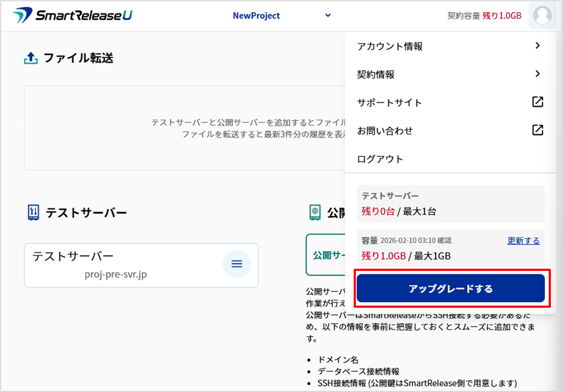This screenshot has height=392, width=563.
Task: Open the user avatar profile menu
Action: (542, 15)
